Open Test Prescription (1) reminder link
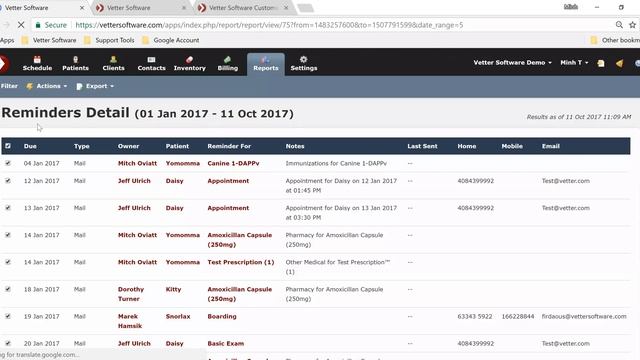 (x=240, y=262)
